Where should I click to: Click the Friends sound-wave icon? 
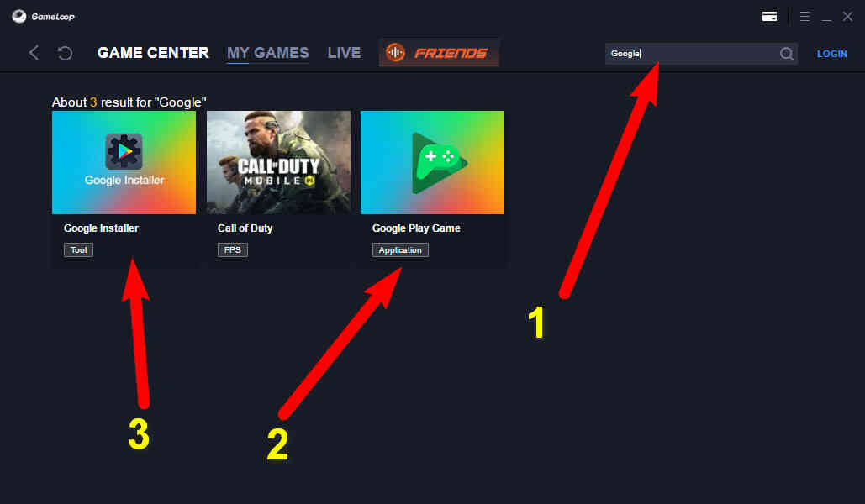pos(396,53)
